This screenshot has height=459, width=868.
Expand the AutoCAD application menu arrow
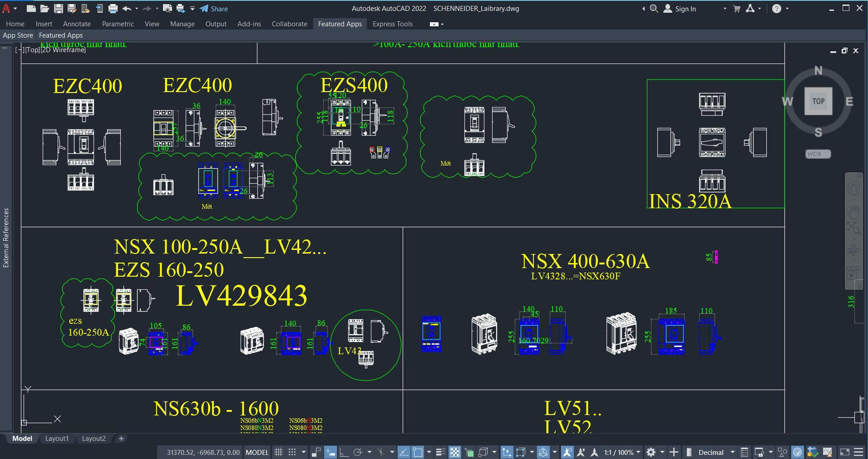click(15, 9)
